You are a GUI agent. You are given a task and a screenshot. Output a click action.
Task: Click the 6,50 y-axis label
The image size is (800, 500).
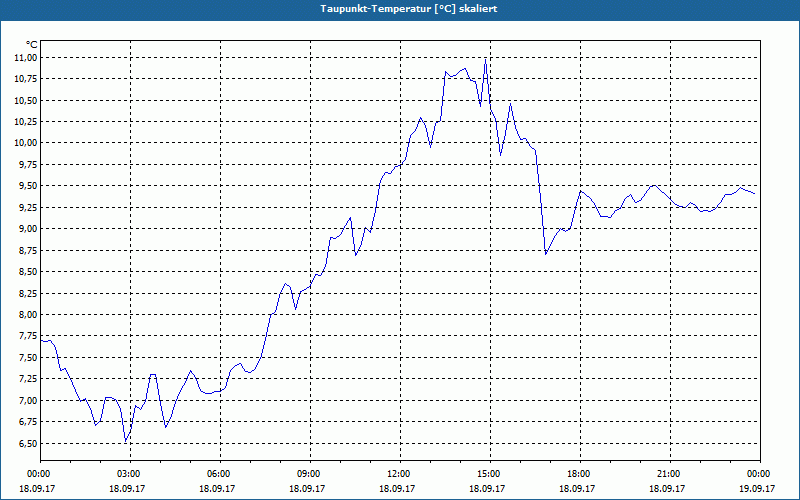28,443
